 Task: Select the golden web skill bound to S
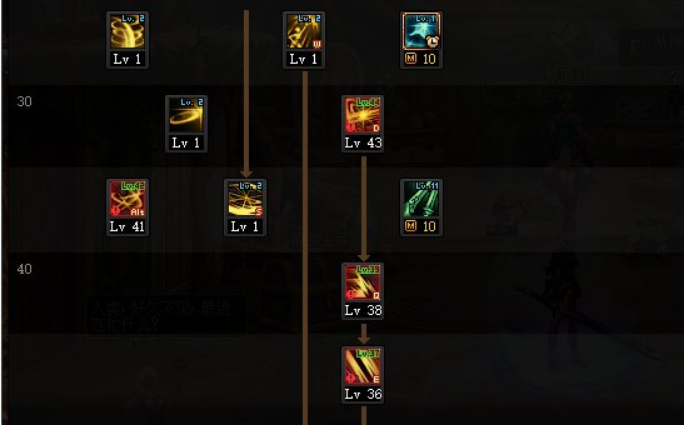[x=245, y=199]
